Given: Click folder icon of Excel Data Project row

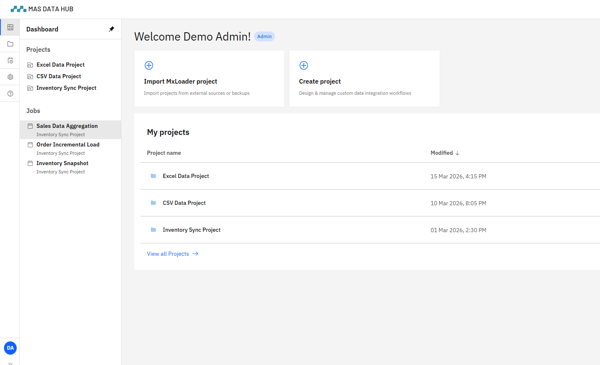Looking at the screenshot, I should coord(153,176).
